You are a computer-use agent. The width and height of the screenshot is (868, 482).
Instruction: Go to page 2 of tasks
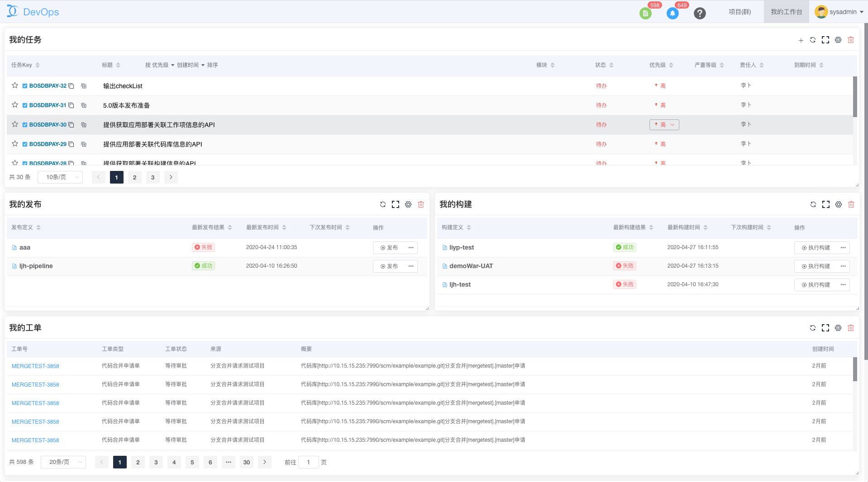[x=134, y=177]
